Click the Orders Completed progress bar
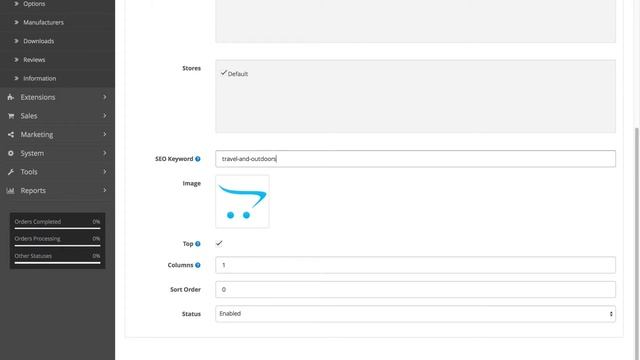This screenshot has height=360, width=640. tap(57, 228)
